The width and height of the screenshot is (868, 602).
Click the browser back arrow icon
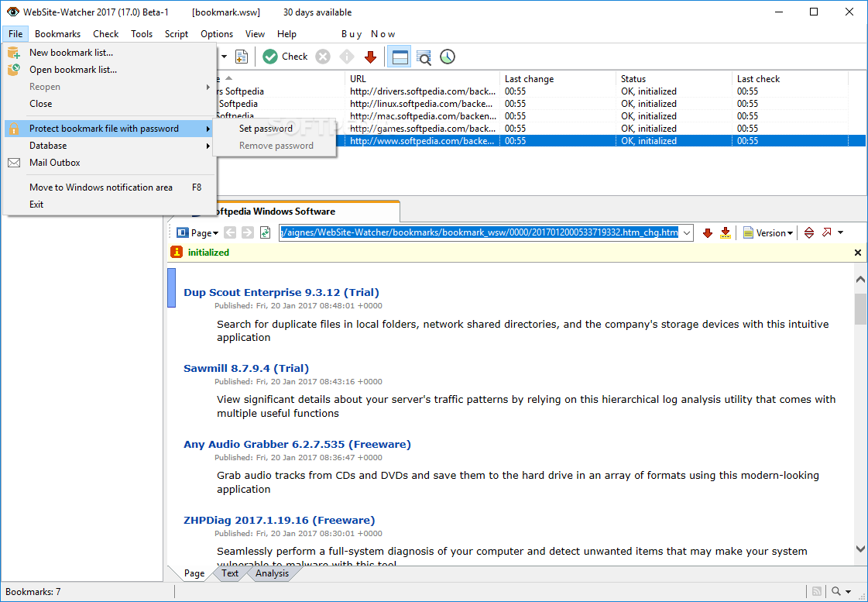[230, 233]
